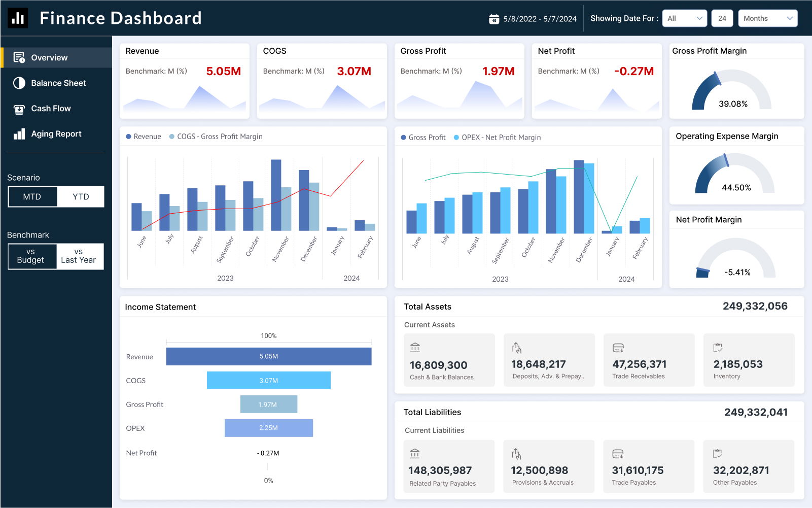Switch scenario to YTD
Viewport: 812px width, 508px height.
point(81,197)
